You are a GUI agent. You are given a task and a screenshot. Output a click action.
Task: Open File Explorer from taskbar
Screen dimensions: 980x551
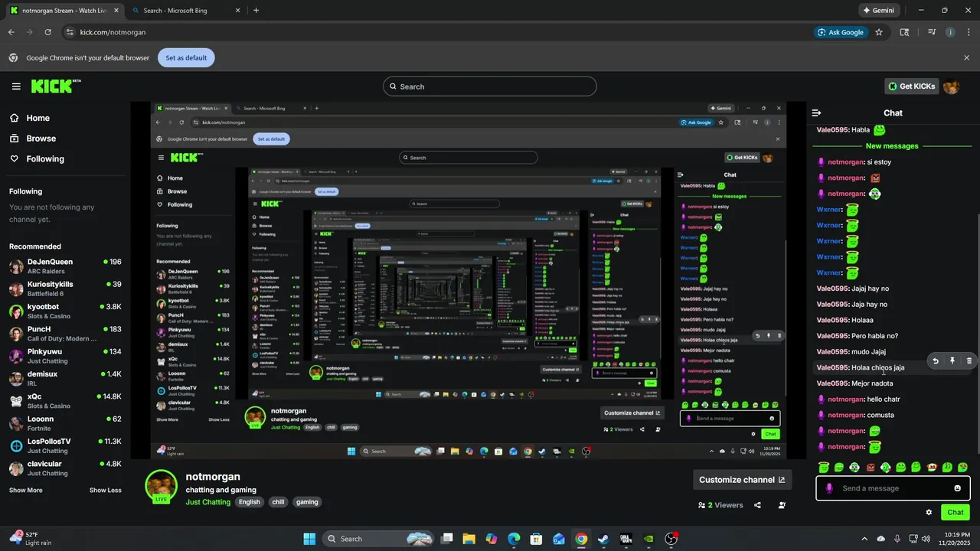[469, 539]
